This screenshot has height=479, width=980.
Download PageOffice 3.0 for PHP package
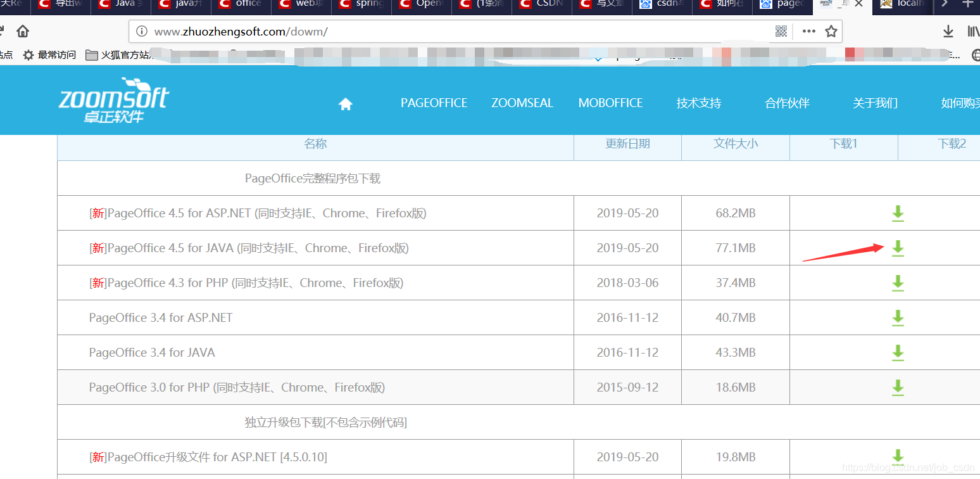pyautogui.click(x=898, y=388)
